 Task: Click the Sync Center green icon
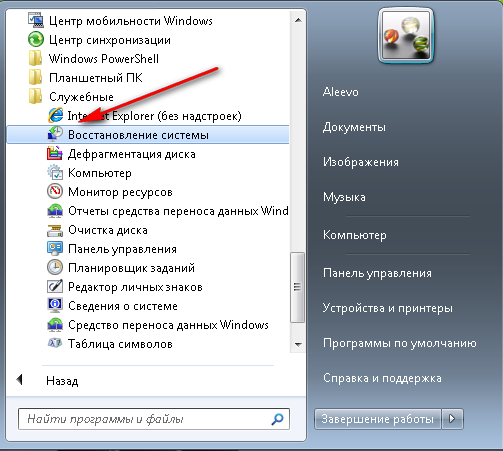click(36, 39)
